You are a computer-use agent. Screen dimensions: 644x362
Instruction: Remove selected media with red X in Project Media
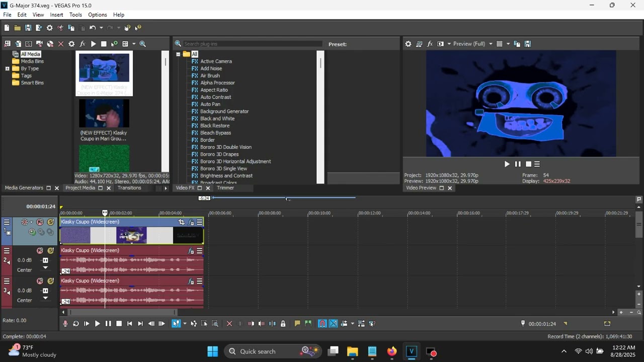[x=61, y=44]
